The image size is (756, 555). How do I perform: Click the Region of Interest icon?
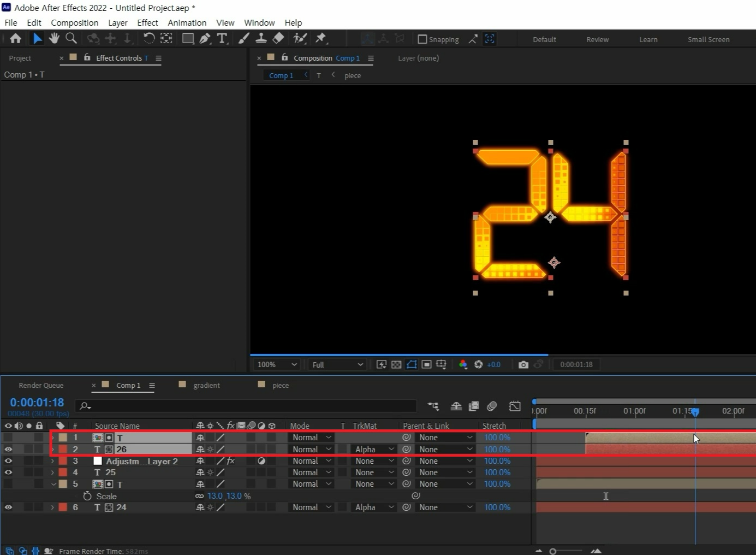click(x=426, y=364)
